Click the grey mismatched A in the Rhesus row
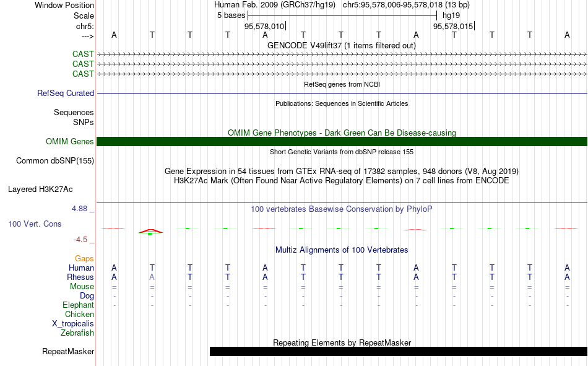This screenshot has height=366, width=588. [152, 277]
